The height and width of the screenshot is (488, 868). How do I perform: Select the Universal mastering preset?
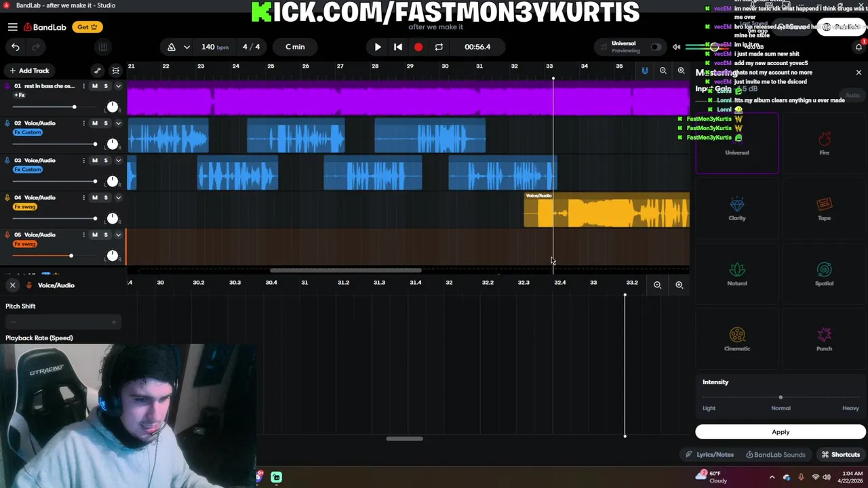[737, 143]
